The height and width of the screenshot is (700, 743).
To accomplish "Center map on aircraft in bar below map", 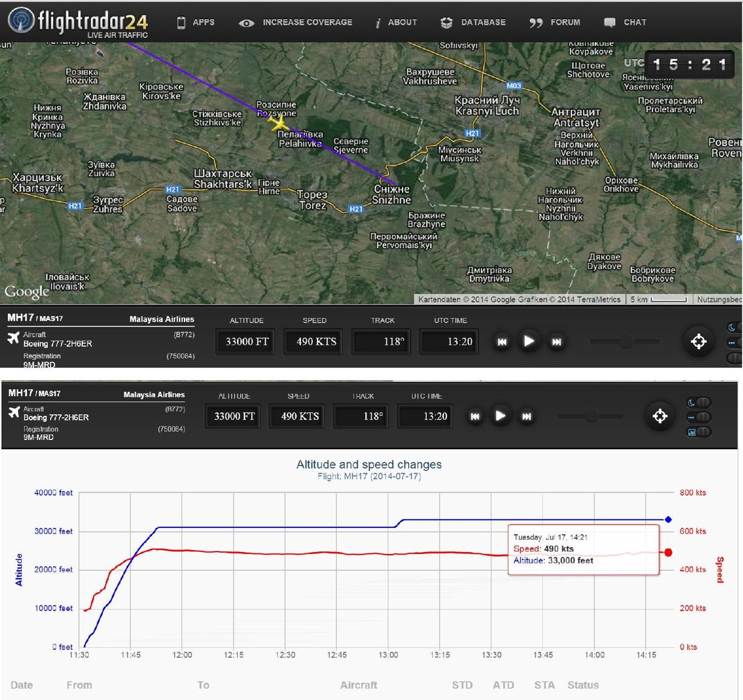I will coord(698,341).
